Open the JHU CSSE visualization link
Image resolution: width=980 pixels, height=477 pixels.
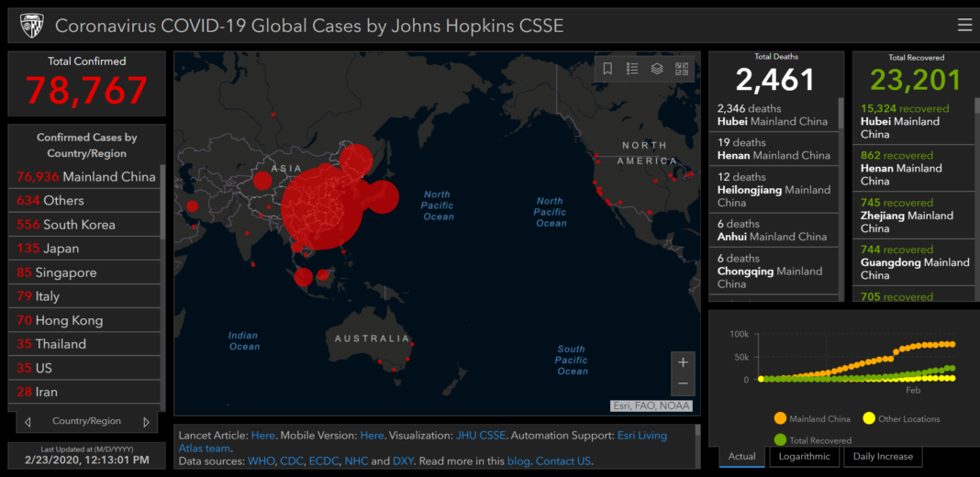[481, 435]
